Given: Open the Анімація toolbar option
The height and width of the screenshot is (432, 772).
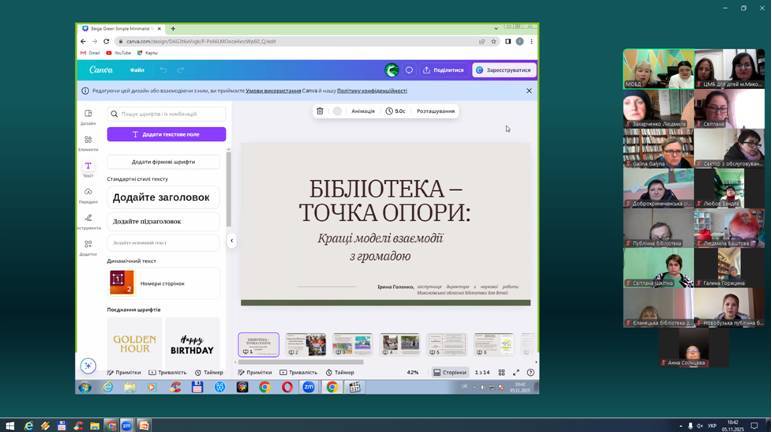Looking at the screenshot, I should pos(363,111).
